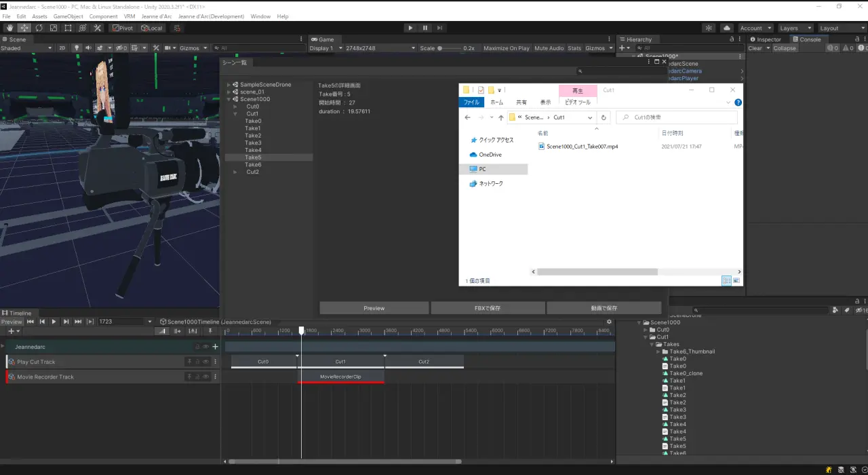Expand the Cut2 tree item
This screenshot has width=868, height=475.
tap(235, 172)
